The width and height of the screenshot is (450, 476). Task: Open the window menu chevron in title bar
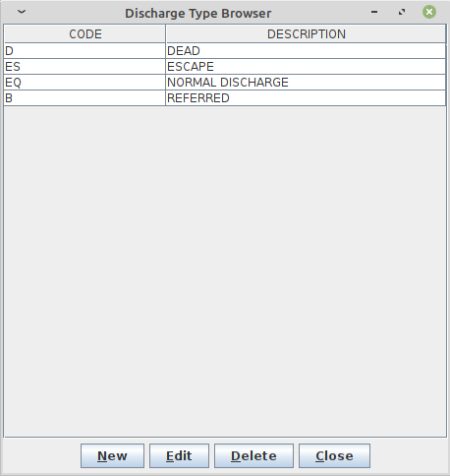pyautogui.click(x=22, y=12)
